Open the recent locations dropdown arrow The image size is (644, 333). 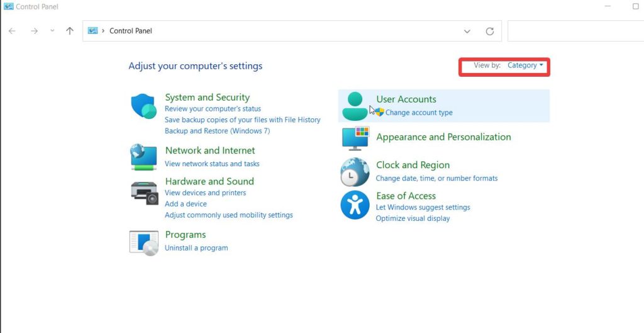click(52, 31)
